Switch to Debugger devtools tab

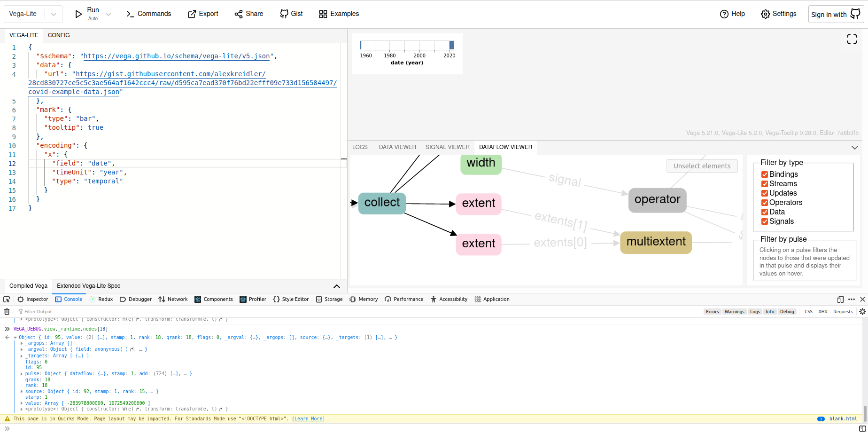(x=136, y=300)
